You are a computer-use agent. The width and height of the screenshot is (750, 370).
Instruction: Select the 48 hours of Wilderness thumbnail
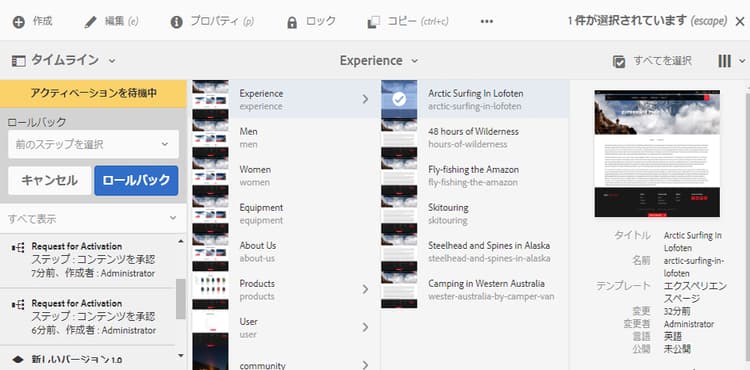(x=399, y=137)
